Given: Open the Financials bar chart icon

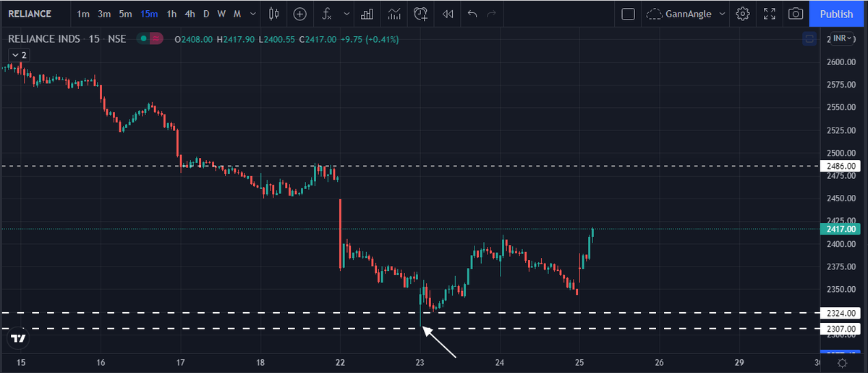Looking at the screenshot, I should click(x=367, y=14).
